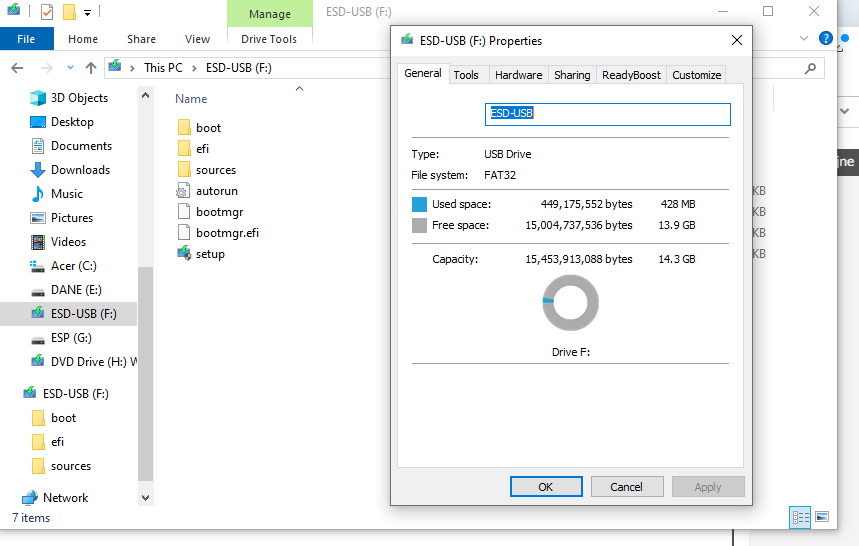Close the ESD-USB Properties dialog
Viewport: 859px width, 546px height.
[x=737, y=41]
